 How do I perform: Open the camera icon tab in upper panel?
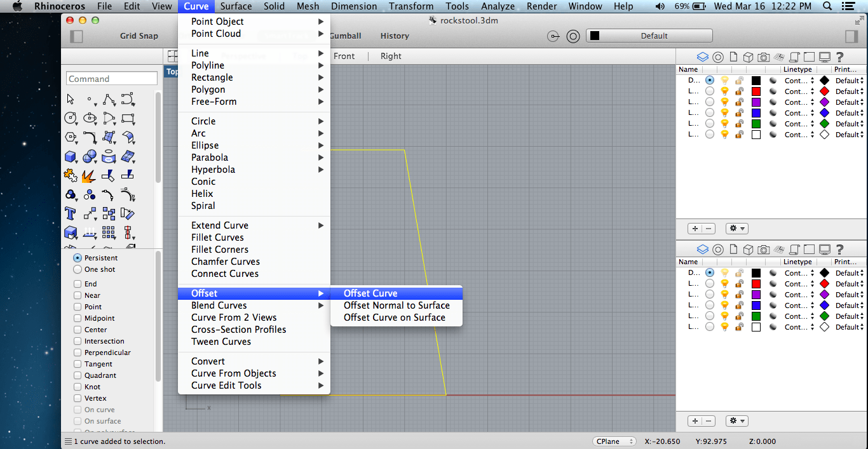[764, 57]
